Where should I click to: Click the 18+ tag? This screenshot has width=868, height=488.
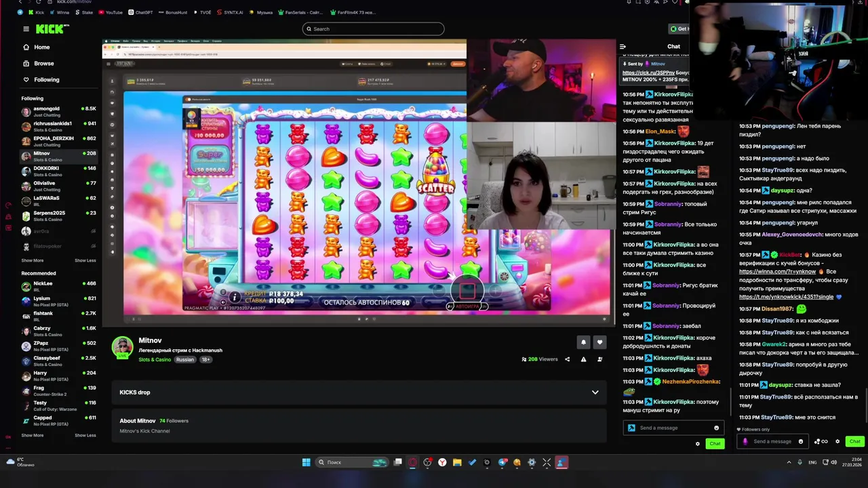[205, 360]
